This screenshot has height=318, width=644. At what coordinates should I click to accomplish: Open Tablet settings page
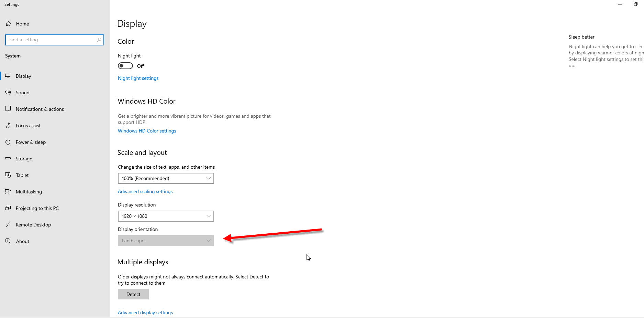click(55, 175)
